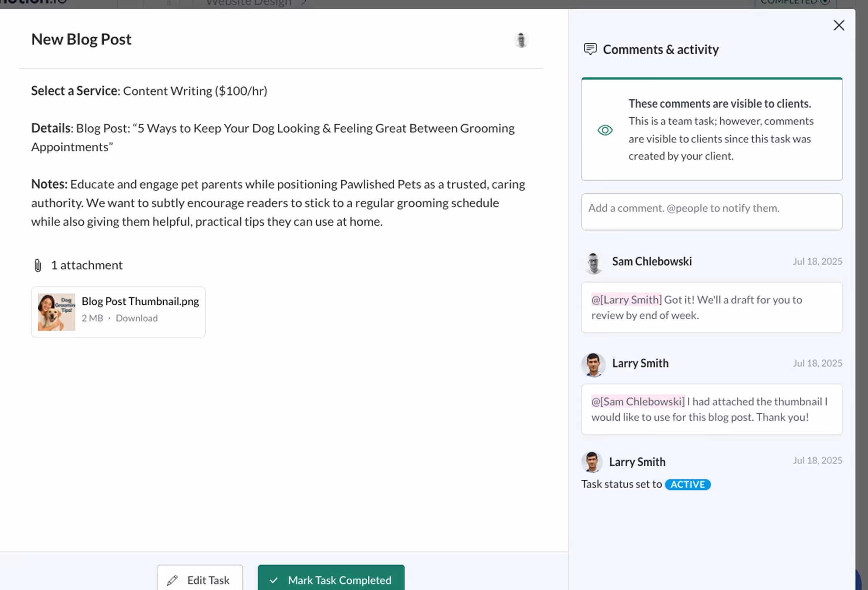Focus the Add a comment field
The image size is (868, 590).
711,211
